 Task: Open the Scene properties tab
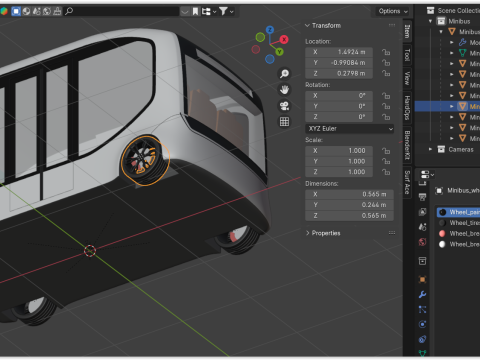click(422, 227)
